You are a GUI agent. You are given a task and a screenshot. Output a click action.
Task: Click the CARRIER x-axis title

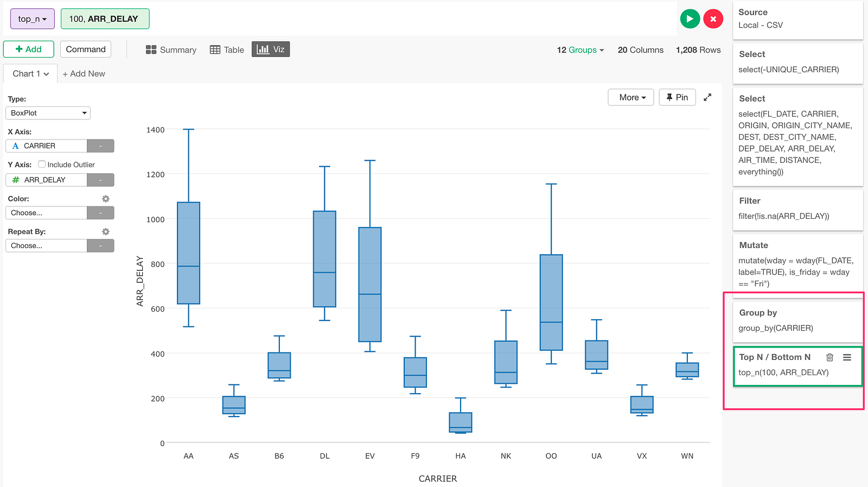(438, 478)
